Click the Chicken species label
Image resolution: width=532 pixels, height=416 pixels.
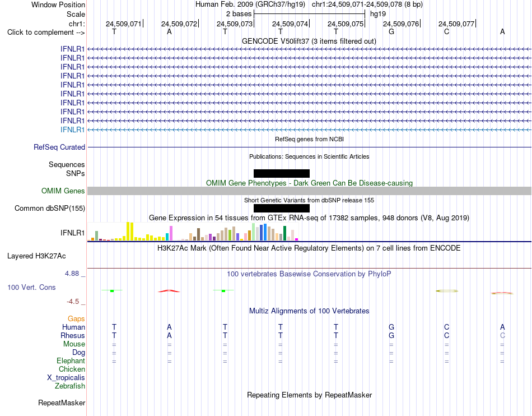(72, 369)
